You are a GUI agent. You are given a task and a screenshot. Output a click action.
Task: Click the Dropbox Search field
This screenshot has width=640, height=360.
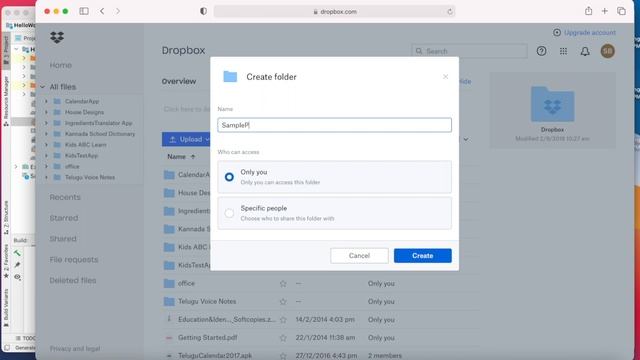pyautogui.click(x=469, y=51)
